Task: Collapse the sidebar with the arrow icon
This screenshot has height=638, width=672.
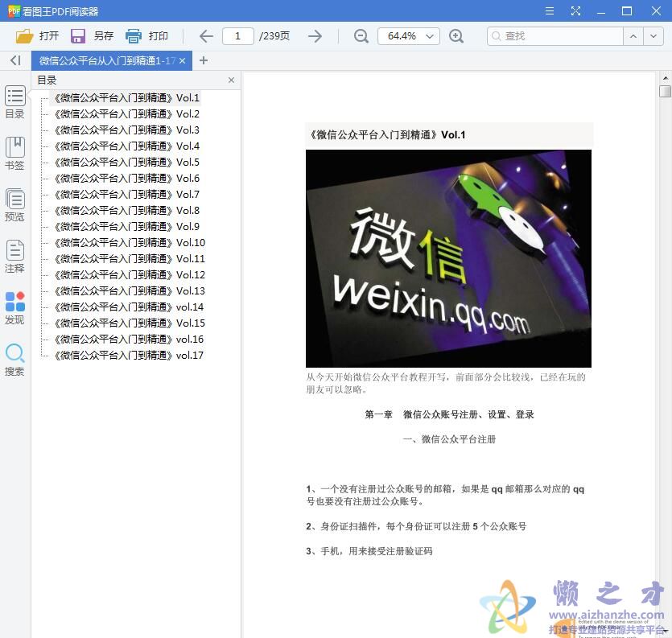Action: (x=15, y=60)
